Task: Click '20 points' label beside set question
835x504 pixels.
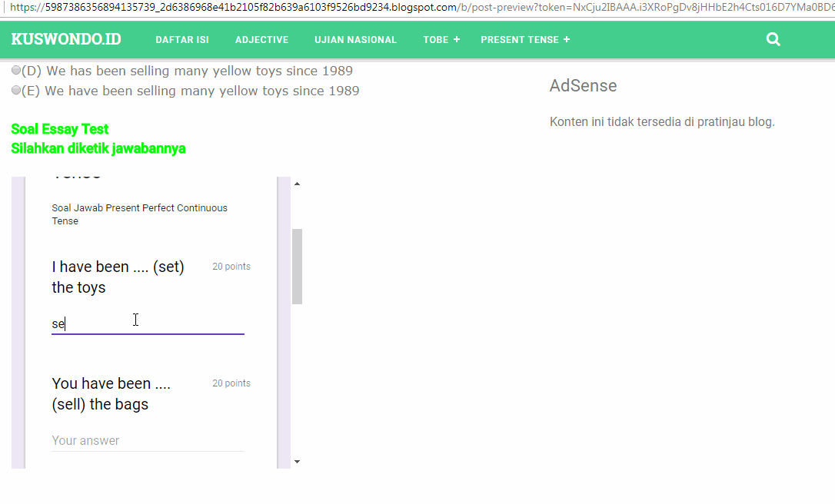Action: (231, 267)
